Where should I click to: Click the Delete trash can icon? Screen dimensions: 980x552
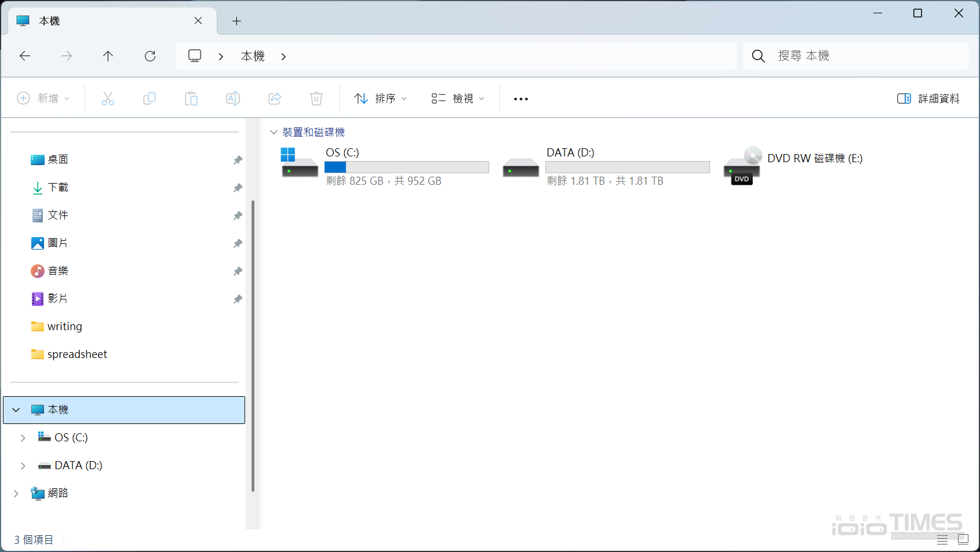coord(316,98)
